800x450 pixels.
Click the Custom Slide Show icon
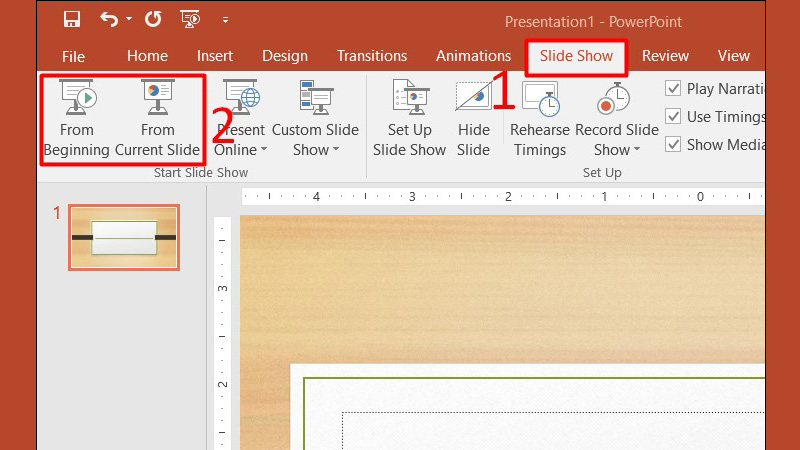316,97
